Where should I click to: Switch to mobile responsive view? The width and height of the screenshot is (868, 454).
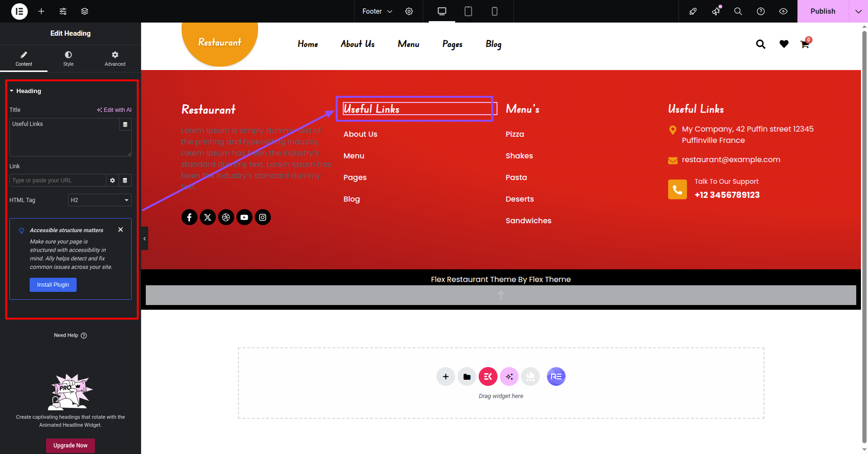click(495, 11)
